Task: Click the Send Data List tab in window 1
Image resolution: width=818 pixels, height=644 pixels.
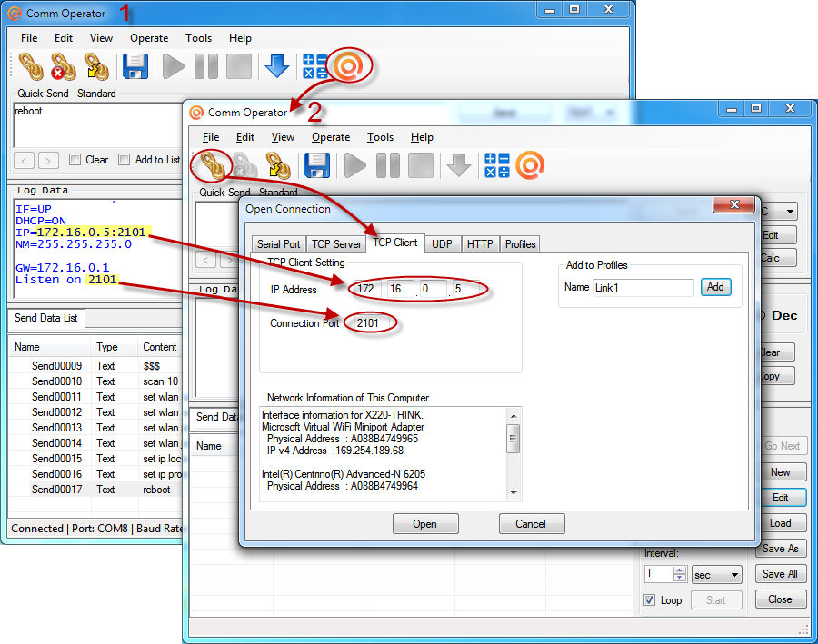Action: tap(46, 318)
